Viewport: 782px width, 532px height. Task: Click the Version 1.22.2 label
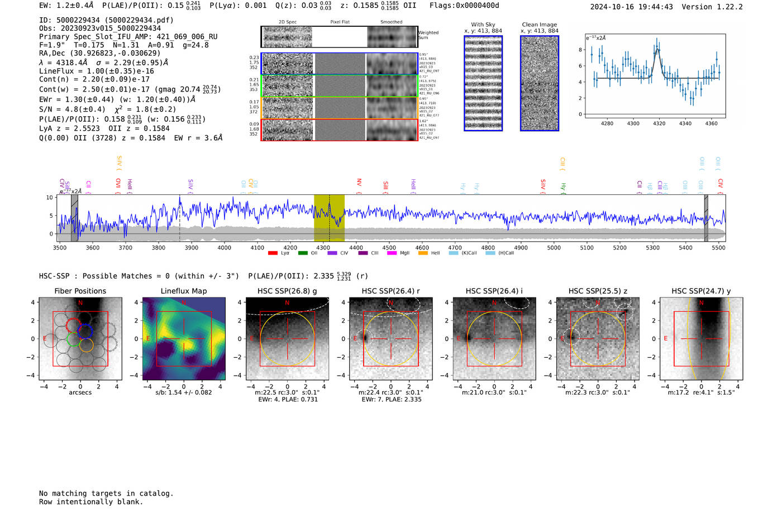[712, 7]
